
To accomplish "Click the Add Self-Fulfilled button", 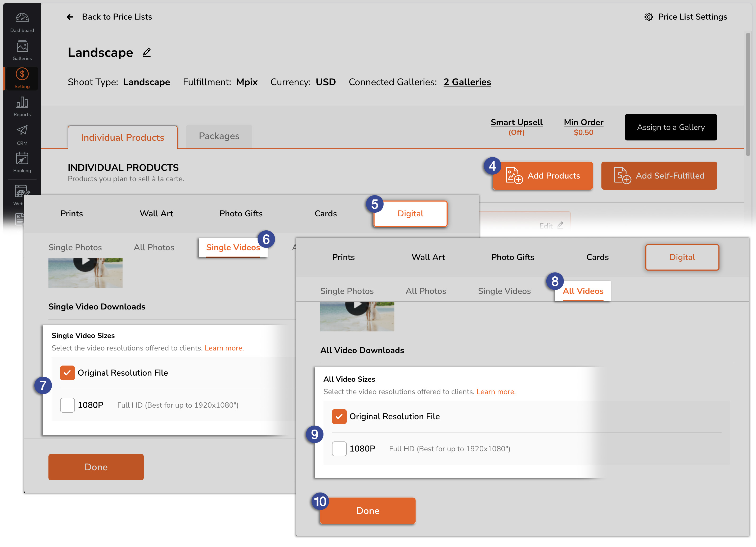I will click(x=659, y=176).
